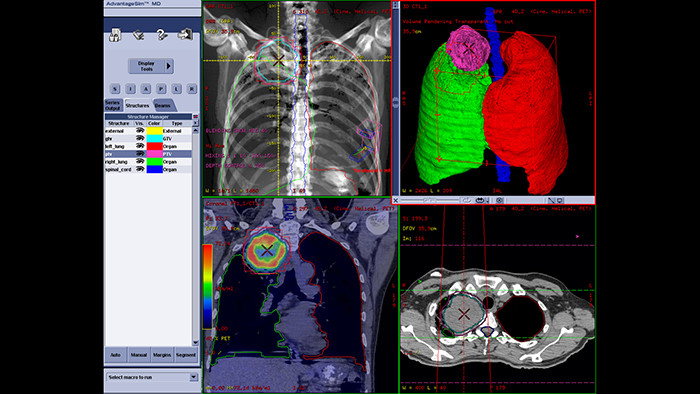Image resolution: width=700 pixels, height=394 pixels.
Task: Click the cyan gtv color swatch
Action: 154,138
